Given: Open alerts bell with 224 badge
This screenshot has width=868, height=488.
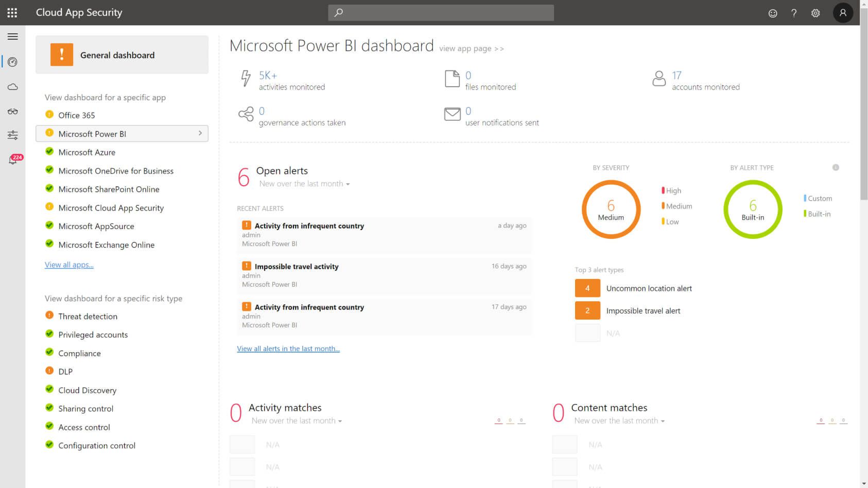Looking at the screenshot, I should pyautogui.click(x=14, y=160).
